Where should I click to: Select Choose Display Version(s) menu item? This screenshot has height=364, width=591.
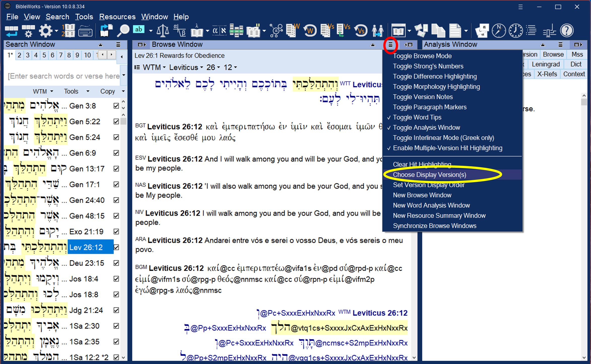429,175
